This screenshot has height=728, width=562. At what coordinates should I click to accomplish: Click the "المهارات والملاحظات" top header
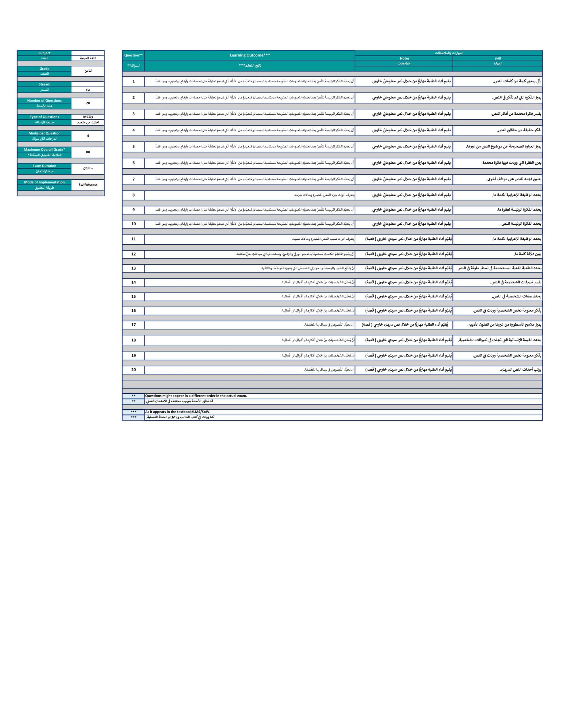point(449,53)
